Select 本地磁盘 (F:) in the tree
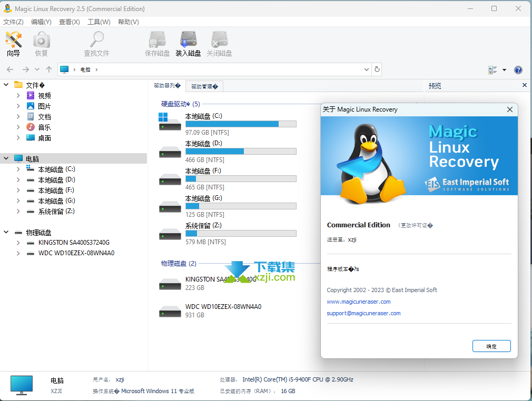532x401 pixels. (56, 190)
